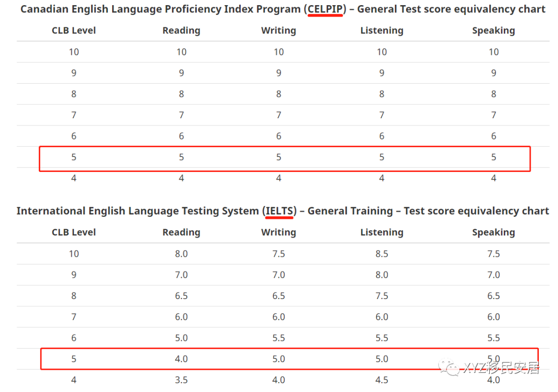This screenshot has height=392, width=558.
Task: Click CELPIP Listening score 5
Action: point(382,157)
